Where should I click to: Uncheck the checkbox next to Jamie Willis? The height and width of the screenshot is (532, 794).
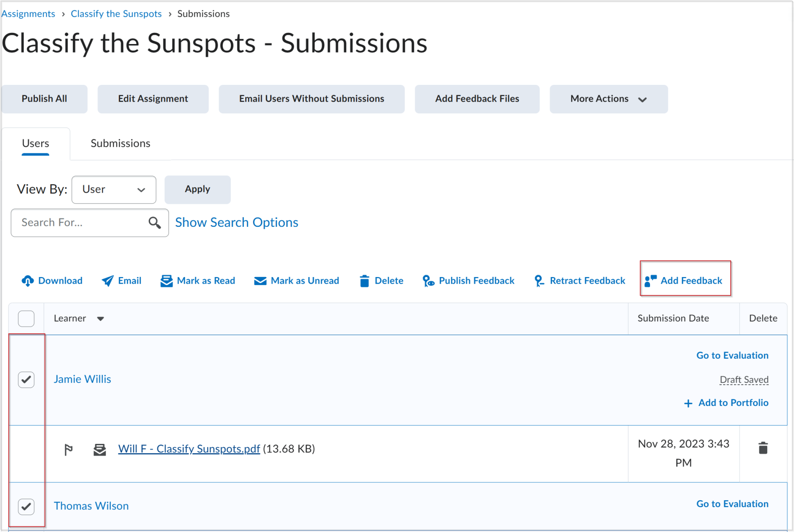coord(26,380)
